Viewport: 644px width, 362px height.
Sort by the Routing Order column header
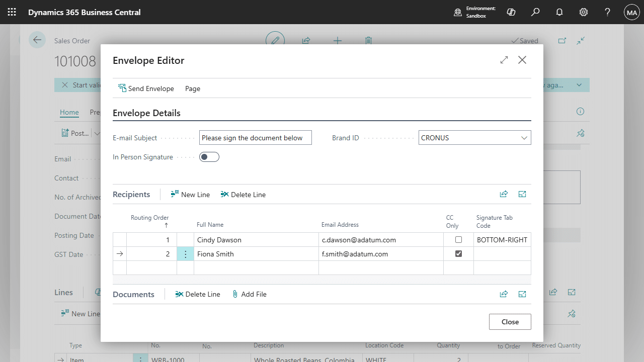[x=149, y=218]
